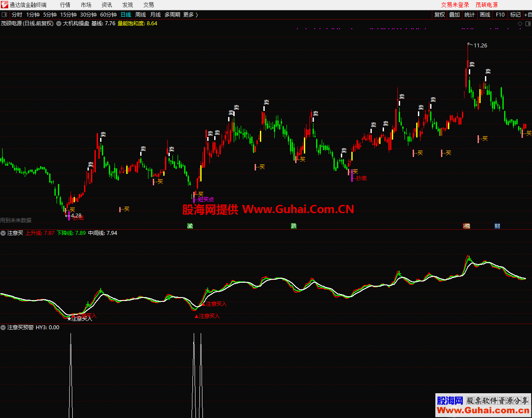Click the 榜 event marker on the timeline
This screenshot has height=418, width=532.
(467, 226)
